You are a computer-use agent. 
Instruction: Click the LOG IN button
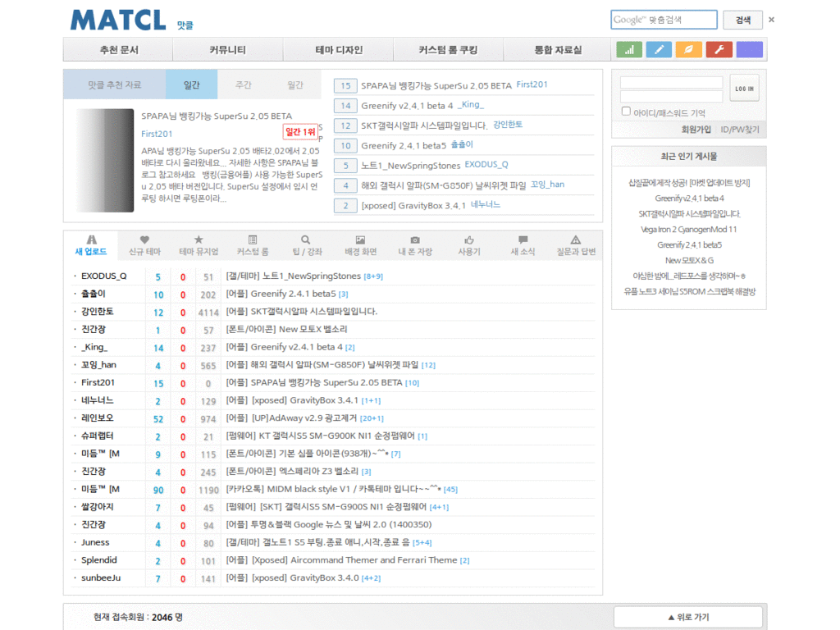744,89
